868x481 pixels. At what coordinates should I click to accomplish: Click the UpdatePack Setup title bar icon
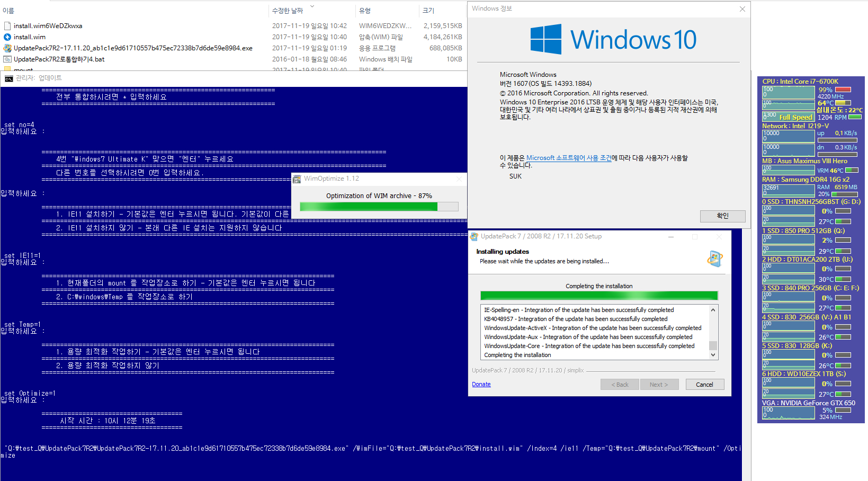coord(475,237)
